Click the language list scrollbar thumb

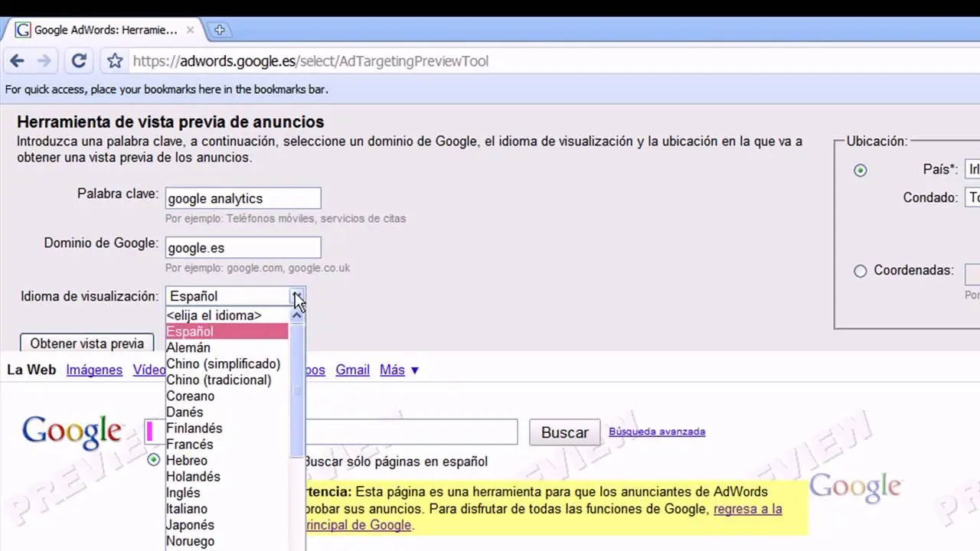tap(297, 390)
